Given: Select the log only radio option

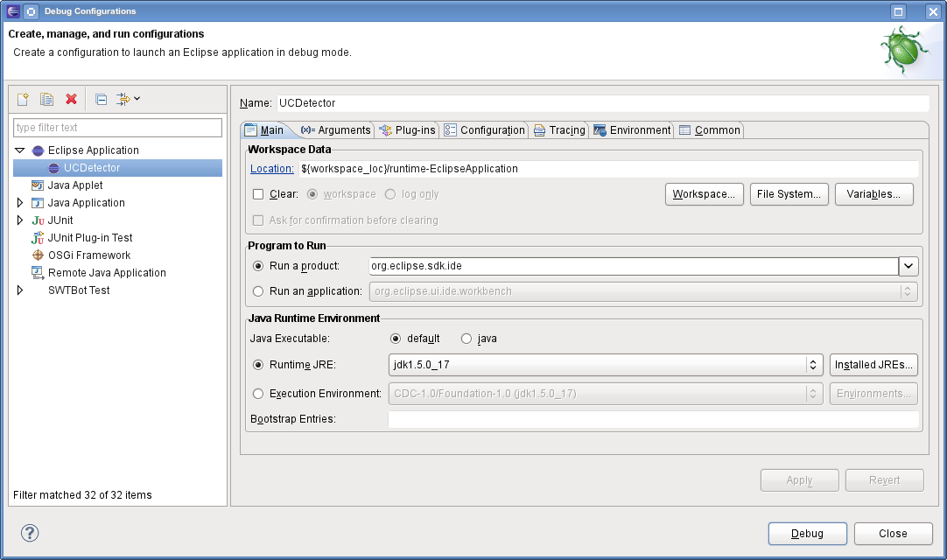Looking at the screenshot, I should tap(390, 194).
